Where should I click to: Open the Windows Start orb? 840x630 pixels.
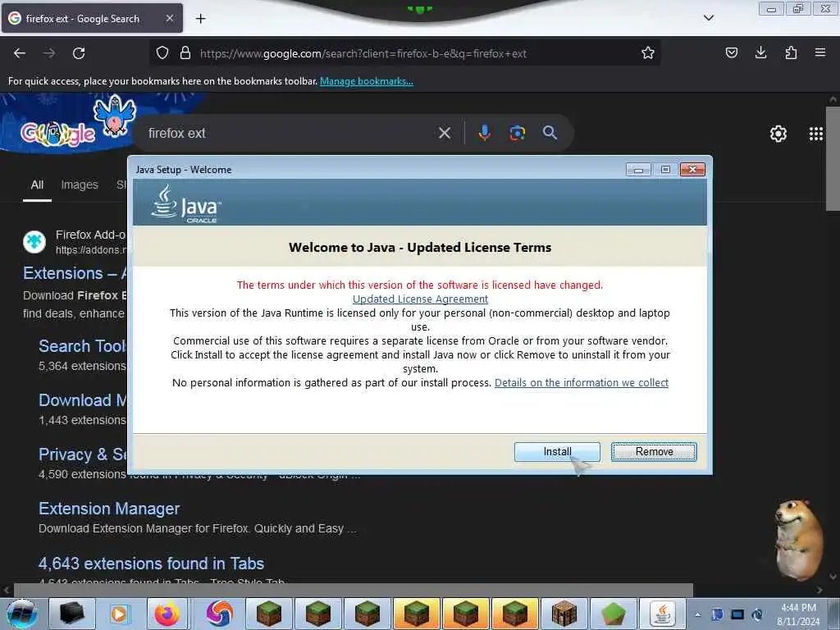[21, 614]
